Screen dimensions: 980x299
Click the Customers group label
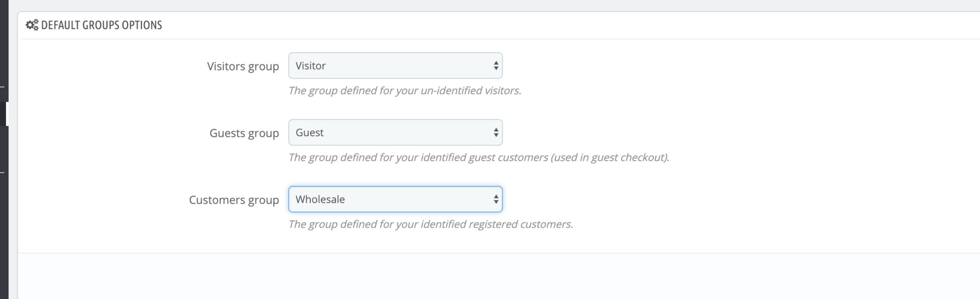(x=234, y=200)
